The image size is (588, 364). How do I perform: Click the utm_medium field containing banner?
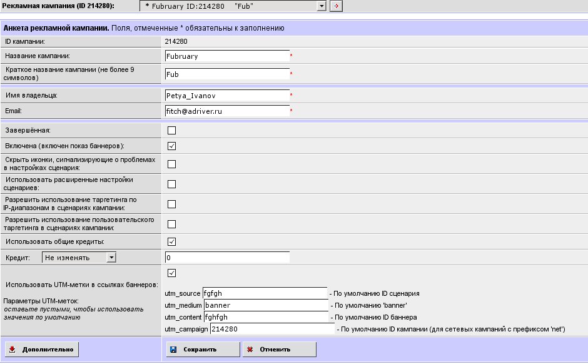(x=266, y=305)
